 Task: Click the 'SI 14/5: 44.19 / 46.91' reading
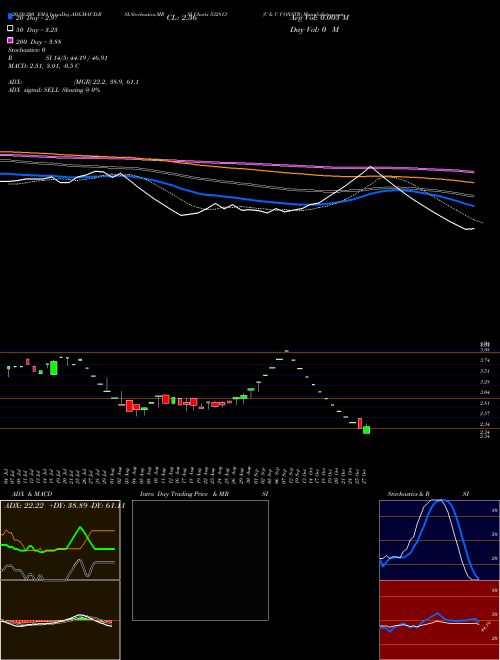[x=76, y=58]
